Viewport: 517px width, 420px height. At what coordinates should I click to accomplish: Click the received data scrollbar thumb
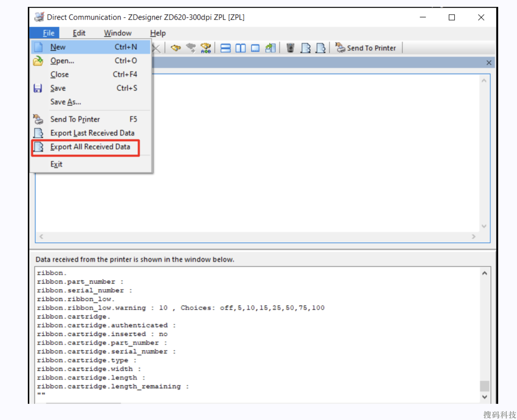coord(485,386)
